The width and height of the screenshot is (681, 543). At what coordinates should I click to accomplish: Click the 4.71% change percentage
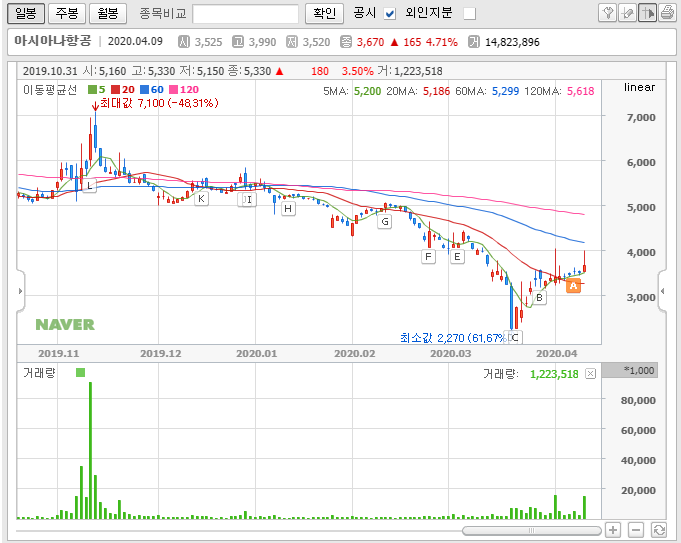click(442, 42)
